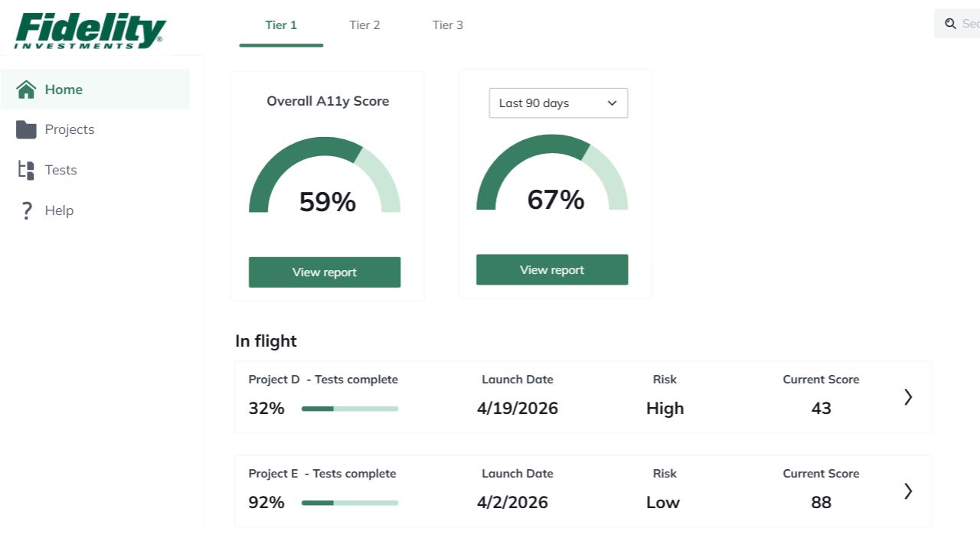Click the Fidelity Investments logo
The width and height of the screenshot is (980, 551).
90,31
